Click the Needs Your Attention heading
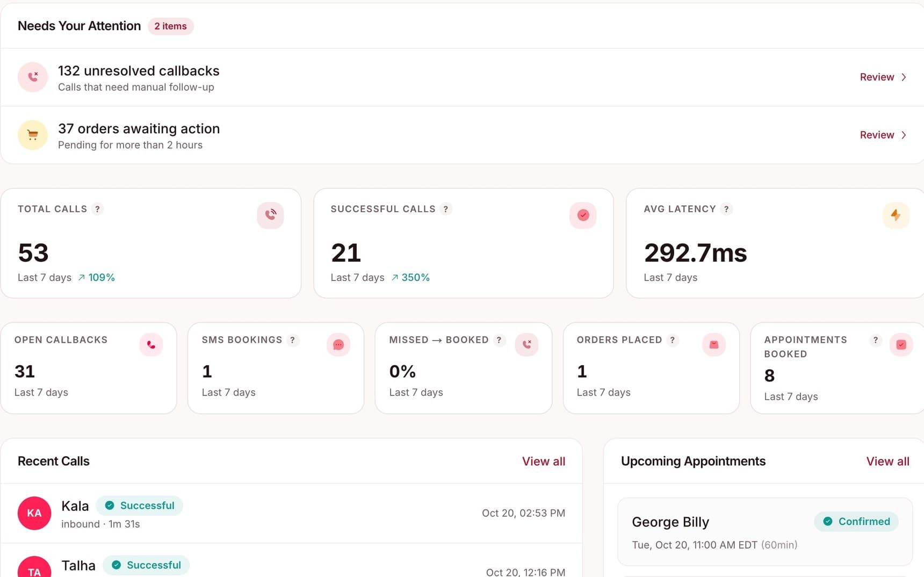 pos(79,26)
